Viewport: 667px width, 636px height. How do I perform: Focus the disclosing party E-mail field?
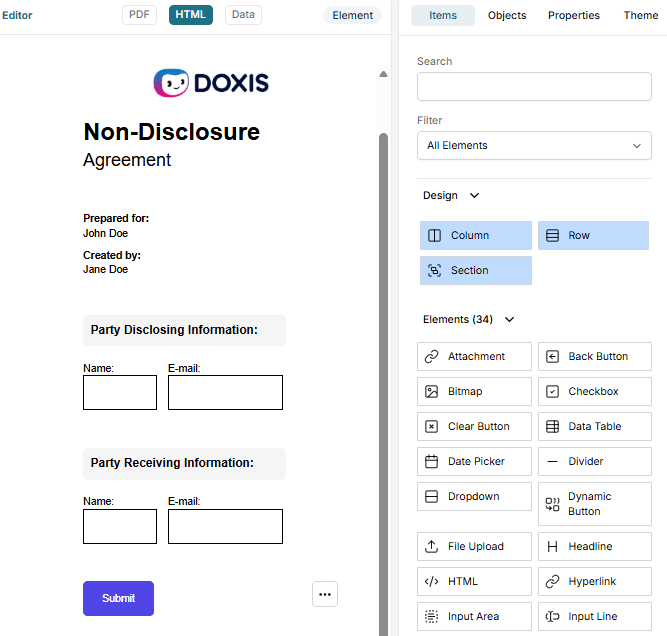[x=225, y=392]
